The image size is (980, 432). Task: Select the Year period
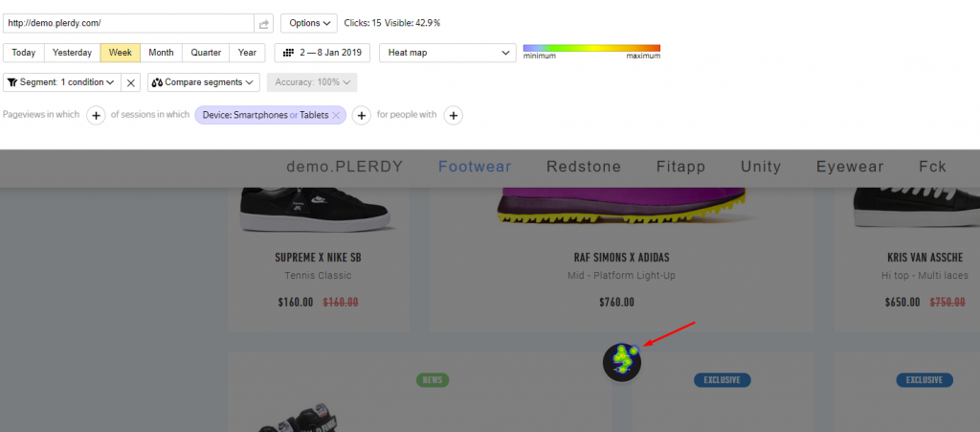(247, 53)
